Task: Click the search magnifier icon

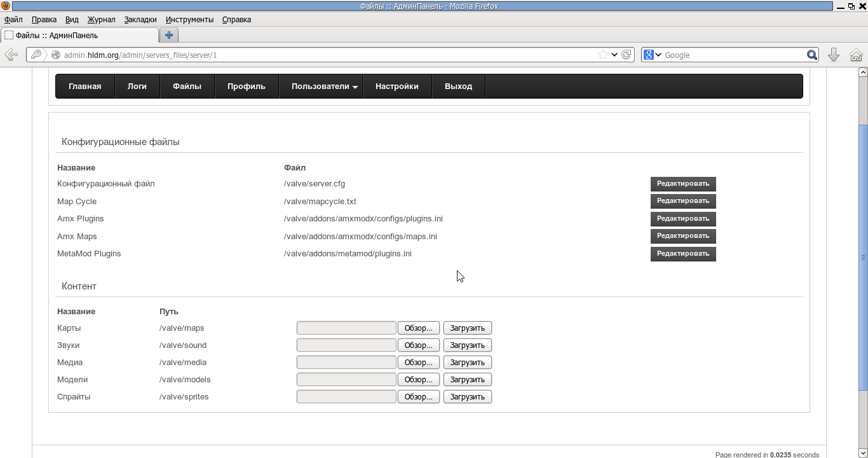Action: [x=811, y=55]
